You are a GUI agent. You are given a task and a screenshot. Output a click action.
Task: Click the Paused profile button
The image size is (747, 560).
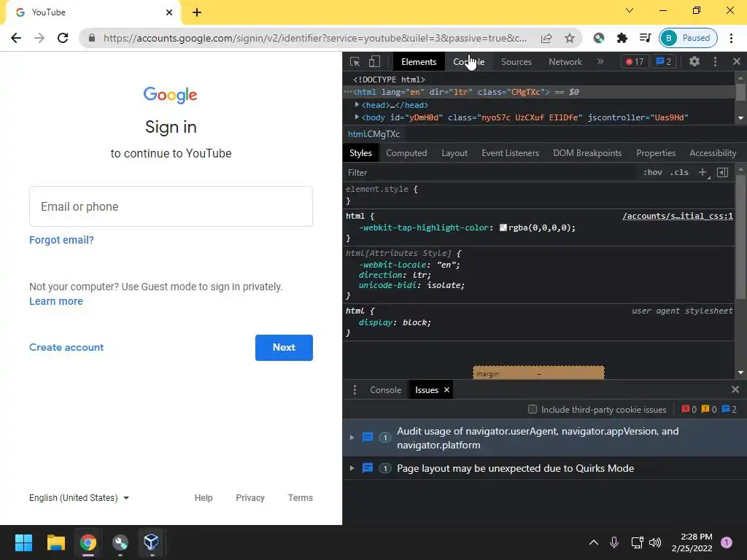pos(688,38)
